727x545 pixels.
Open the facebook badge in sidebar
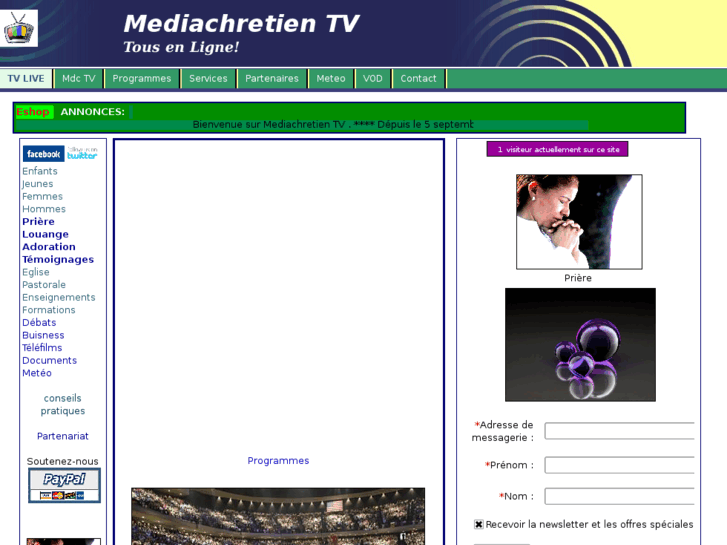[44, 154]
